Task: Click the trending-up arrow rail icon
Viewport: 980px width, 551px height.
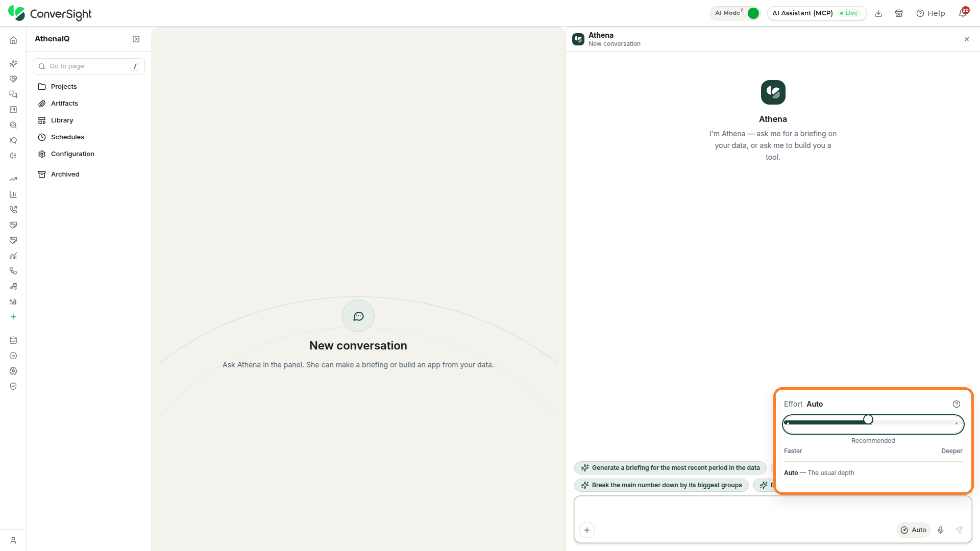Action: (13, 179)
